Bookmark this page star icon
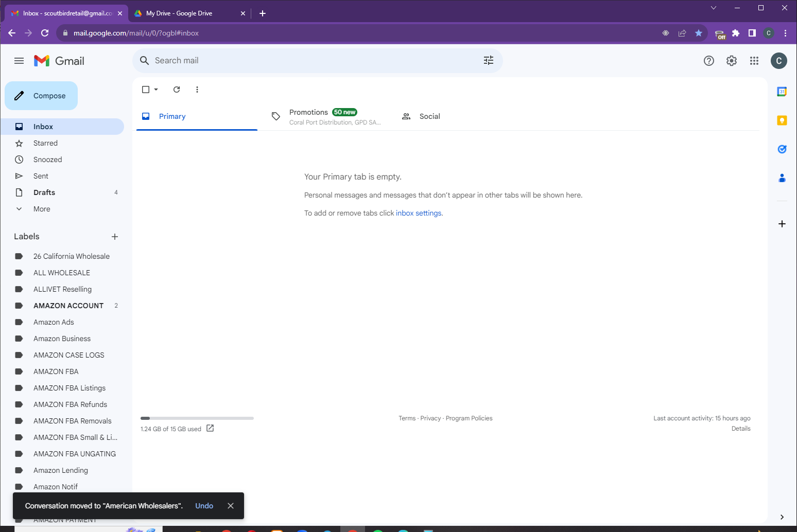Screen dimensions: 797x532 (699, 33)
